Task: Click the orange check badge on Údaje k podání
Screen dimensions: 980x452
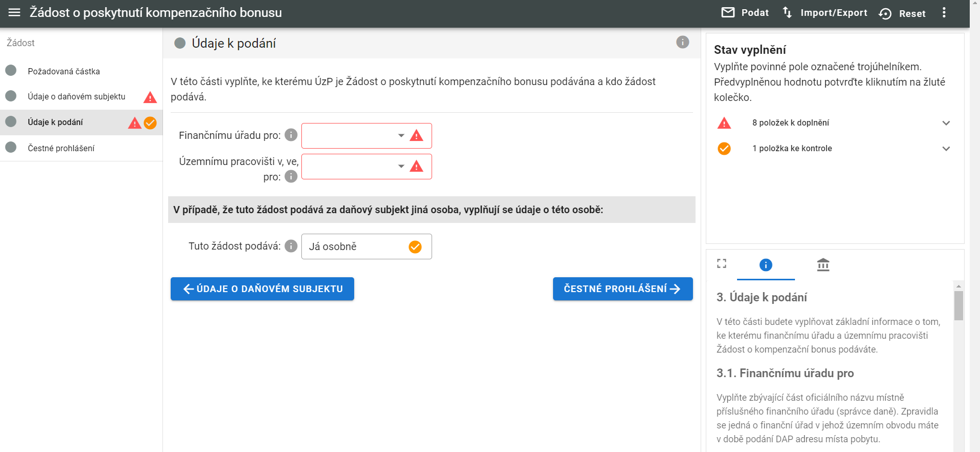Action: pyautogui.click(x=150, y=123)
